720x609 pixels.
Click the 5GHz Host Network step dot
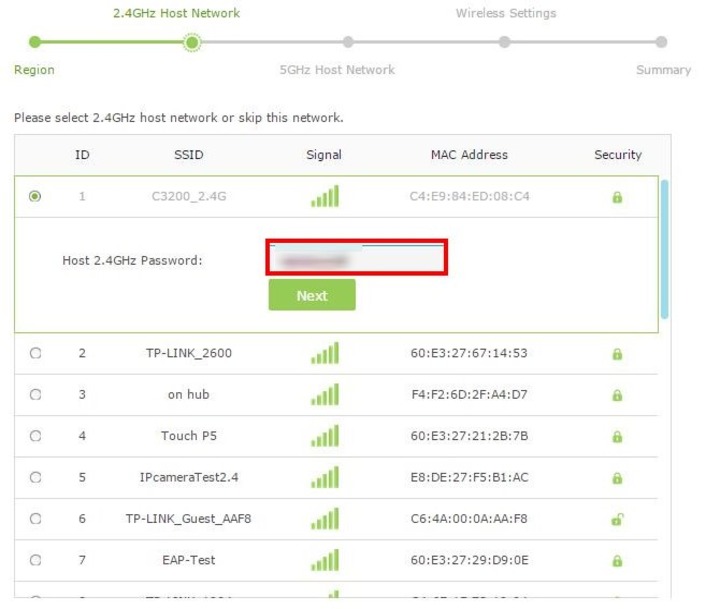point(348,42)
